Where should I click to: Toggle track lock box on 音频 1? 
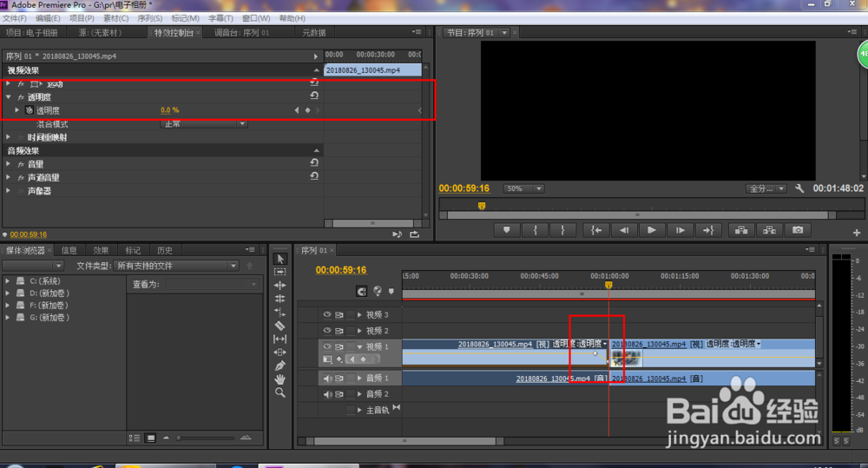pos(351,379)
